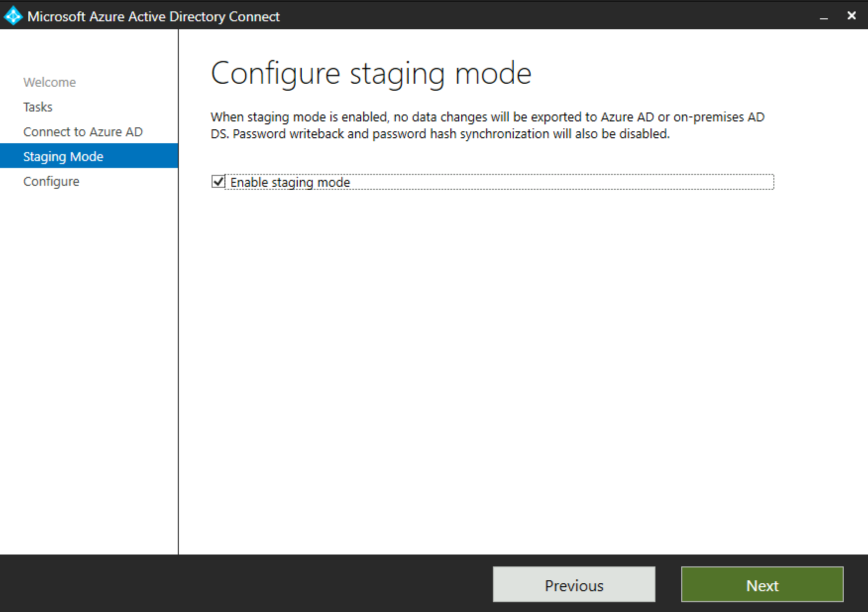868x612 pixels.
Task: Navigate to Connect to Azure AD step
Action: tap(83, 131)
